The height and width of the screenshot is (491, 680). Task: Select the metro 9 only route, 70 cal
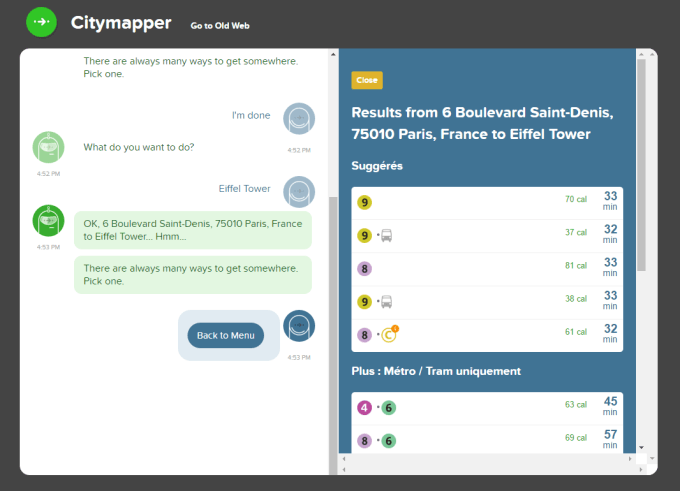tap(487, 203)
